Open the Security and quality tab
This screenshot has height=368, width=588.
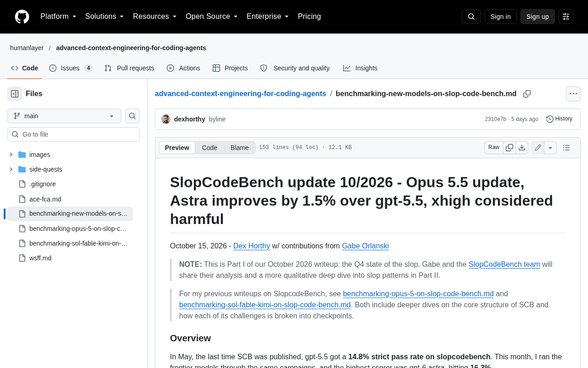(295, 68)
